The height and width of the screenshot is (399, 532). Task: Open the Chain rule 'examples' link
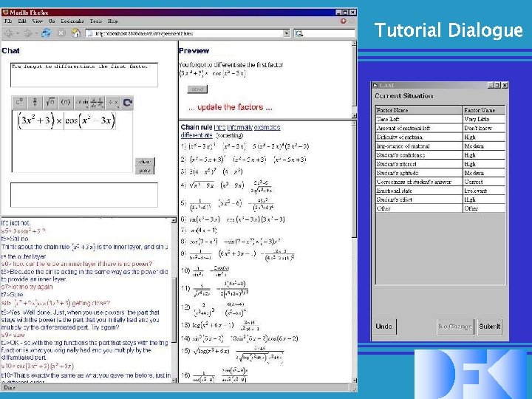267,127
